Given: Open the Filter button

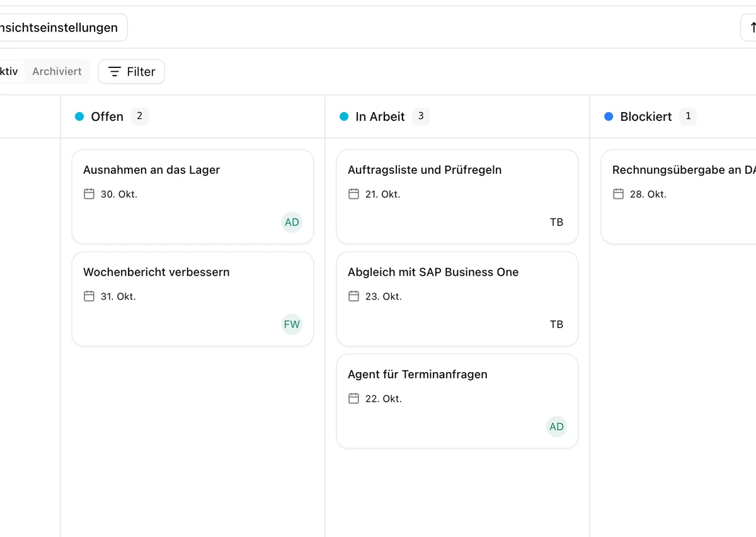Looking at the screenshot, I should click(131, 72).
